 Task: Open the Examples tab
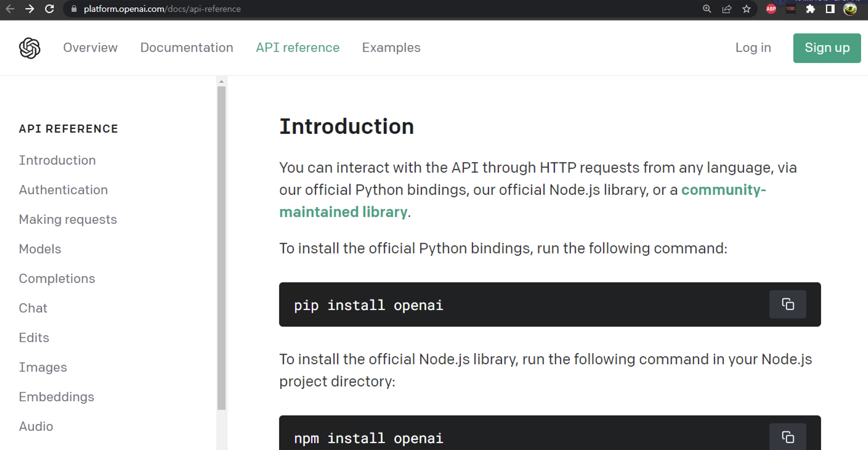(391, 48)
